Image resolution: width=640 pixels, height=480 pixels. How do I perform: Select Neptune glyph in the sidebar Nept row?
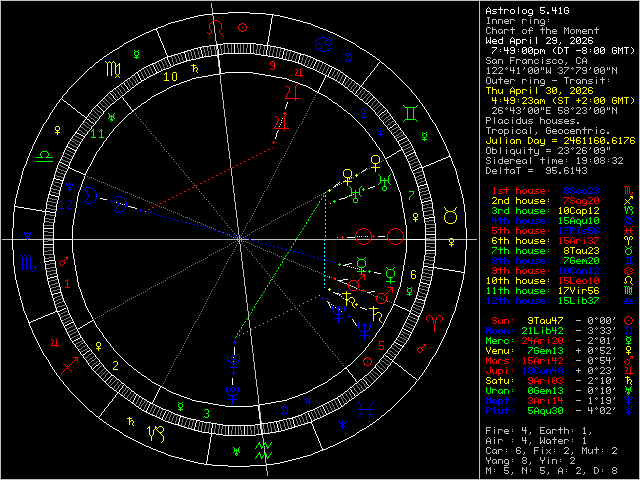[629, 401]
